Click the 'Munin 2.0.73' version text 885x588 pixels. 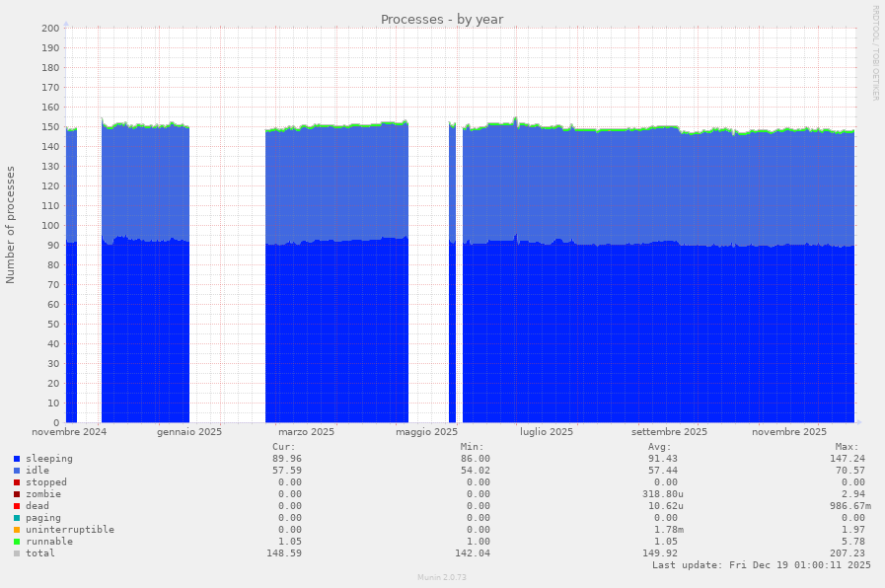442,577
